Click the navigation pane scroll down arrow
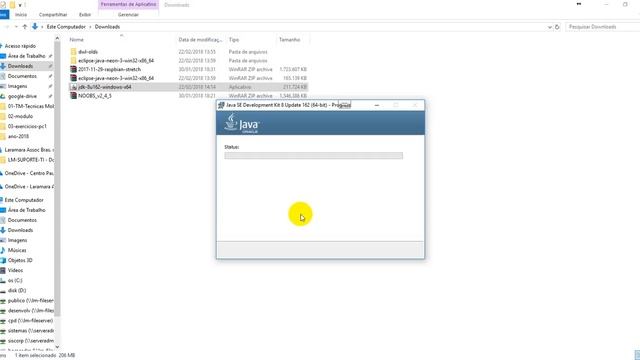 (57, 347)
